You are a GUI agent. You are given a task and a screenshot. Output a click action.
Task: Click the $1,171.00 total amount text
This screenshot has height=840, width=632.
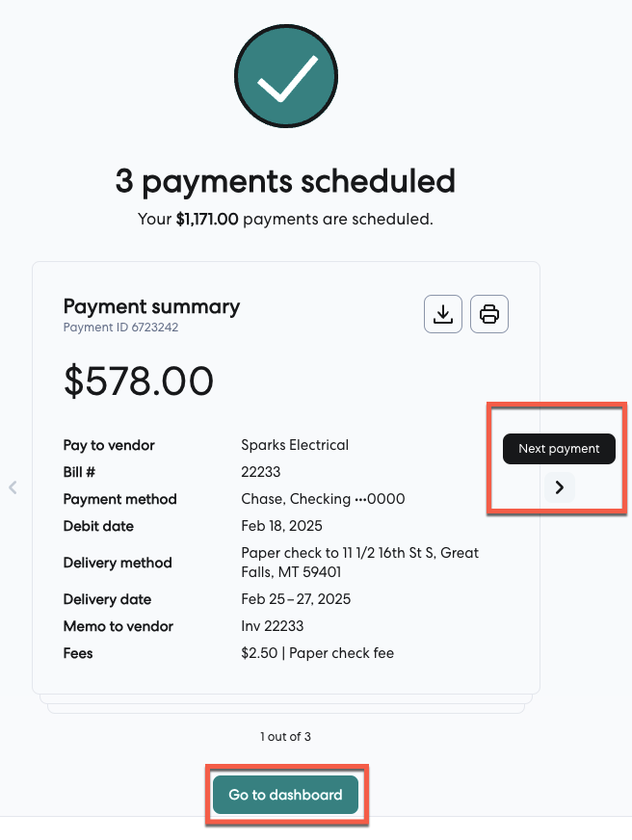[207, 220]
